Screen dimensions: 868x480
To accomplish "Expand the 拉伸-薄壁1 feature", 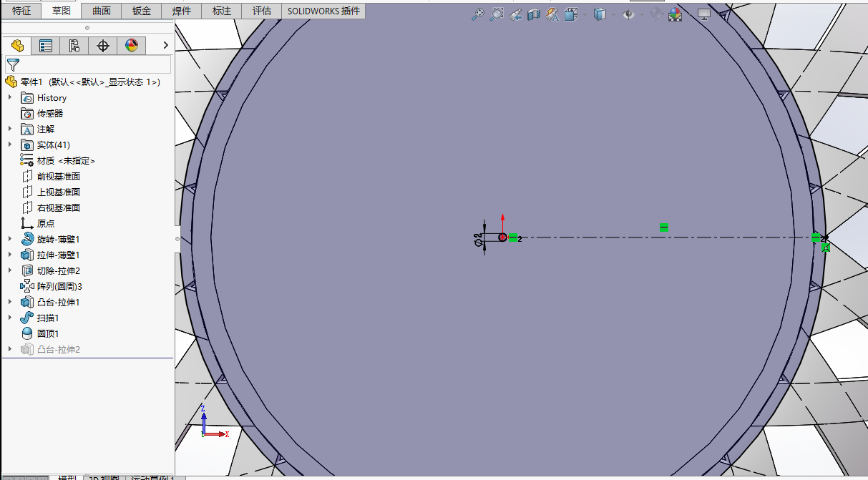I will coord(10,255).
